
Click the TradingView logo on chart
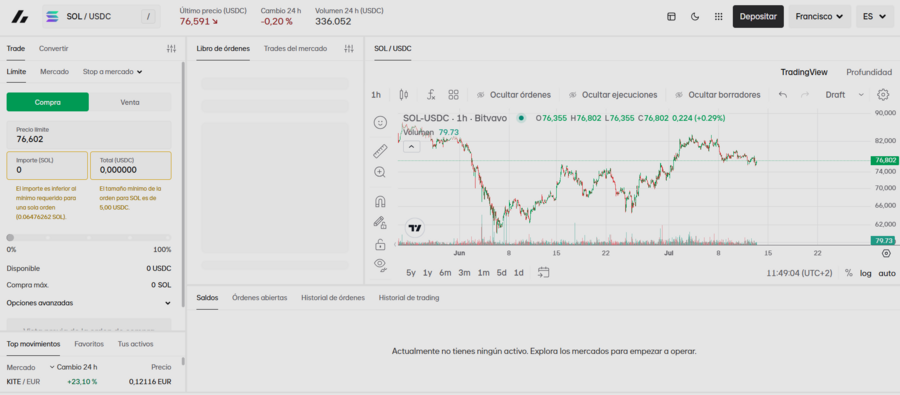pos(415,228)
